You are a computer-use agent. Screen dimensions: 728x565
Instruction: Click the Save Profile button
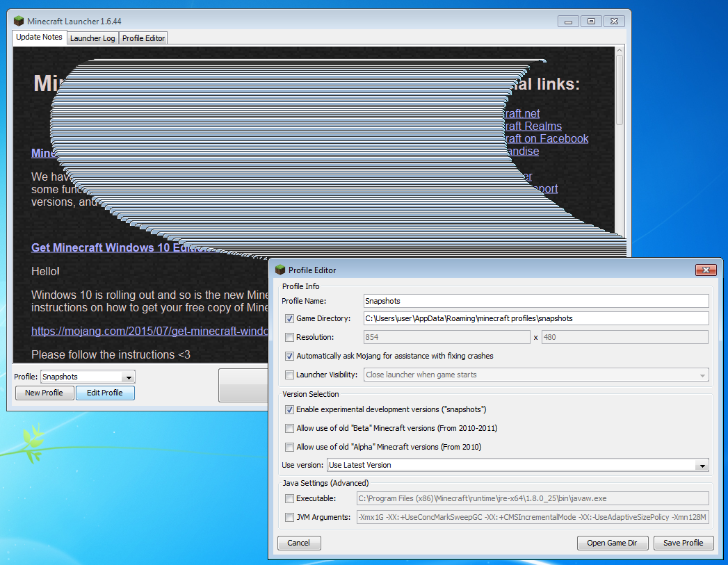(x=683, y=543)
